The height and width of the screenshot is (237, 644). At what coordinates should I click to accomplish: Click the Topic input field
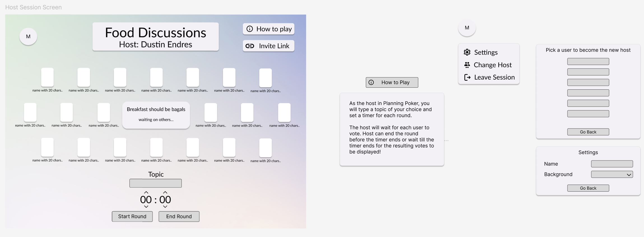pyautogui.click(x=155, y=183)
